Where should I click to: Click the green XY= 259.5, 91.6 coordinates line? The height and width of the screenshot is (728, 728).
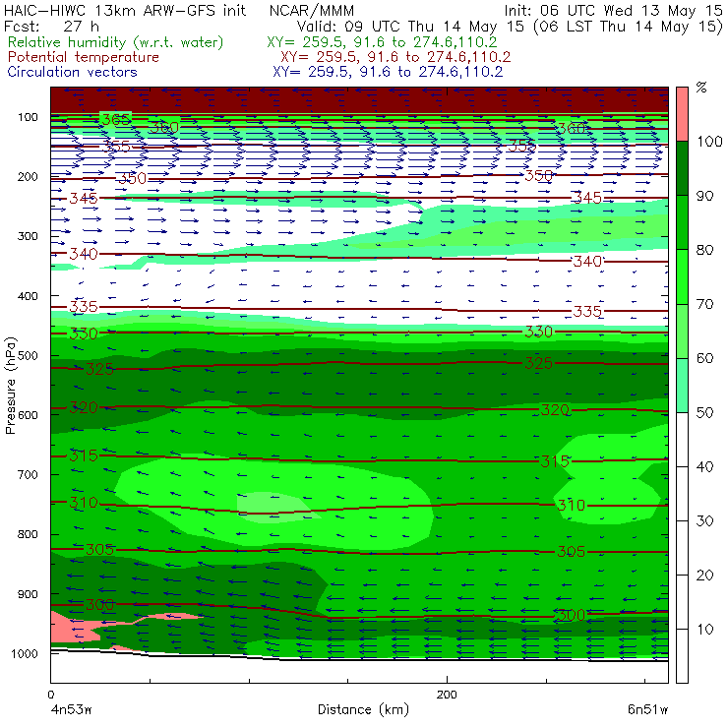coord(382,42)
